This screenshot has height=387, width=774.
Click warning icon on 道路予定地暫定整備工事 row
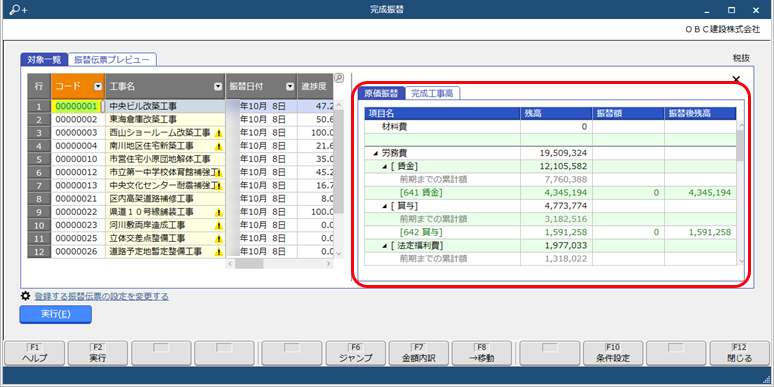pos(219,252)
